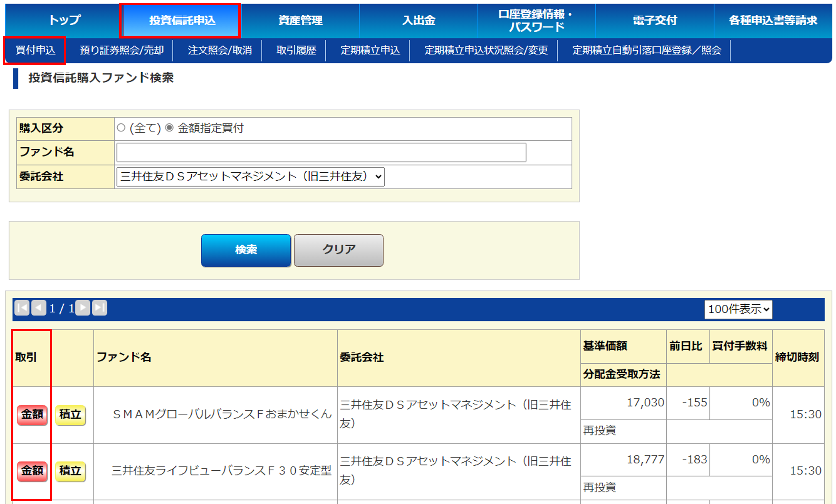
Task: Open 注文照会/取消 submenu
Action: [220, 50]
